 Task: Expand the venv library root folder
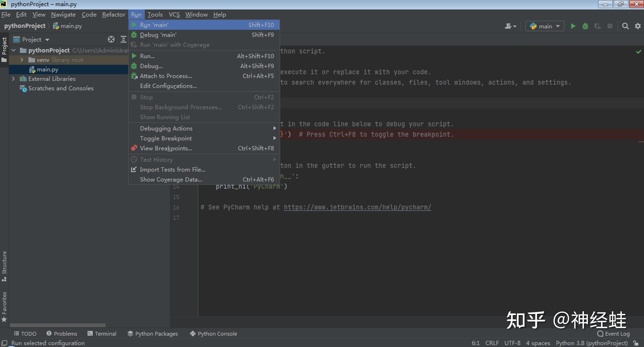click(x=22, y=60)
